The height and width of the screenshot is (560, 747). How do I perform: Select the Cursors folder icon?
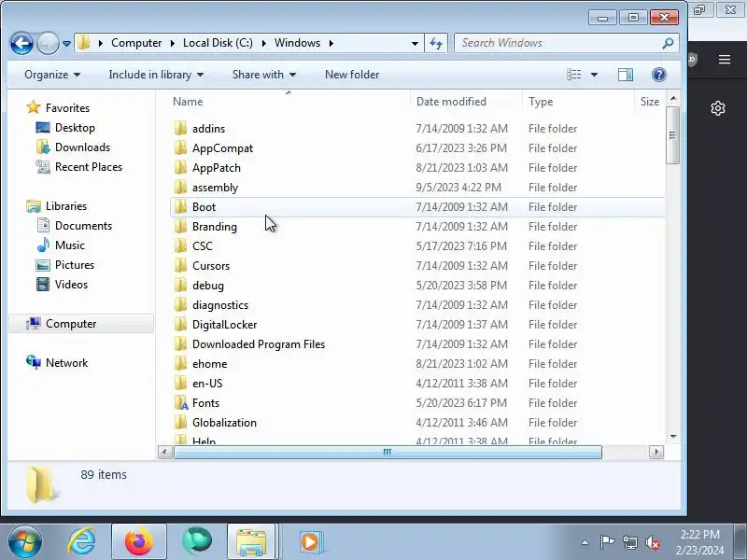coord(180,265)
